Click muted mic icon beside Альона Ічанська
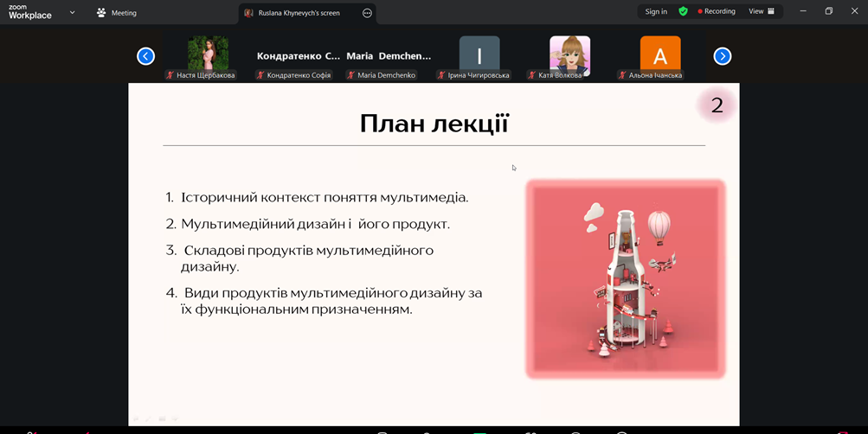This screenshot has width=868, height=434. pyautogui.click(x=622, y=75)
